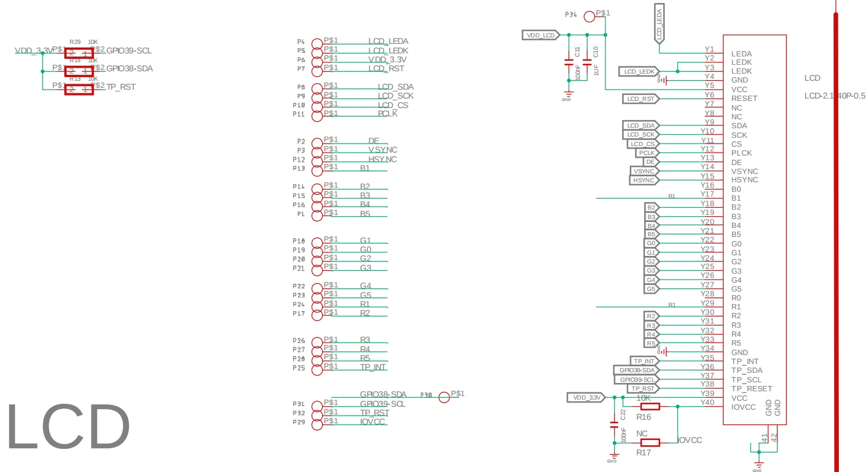Select the G5 net flag

click(x=652, y=289)
